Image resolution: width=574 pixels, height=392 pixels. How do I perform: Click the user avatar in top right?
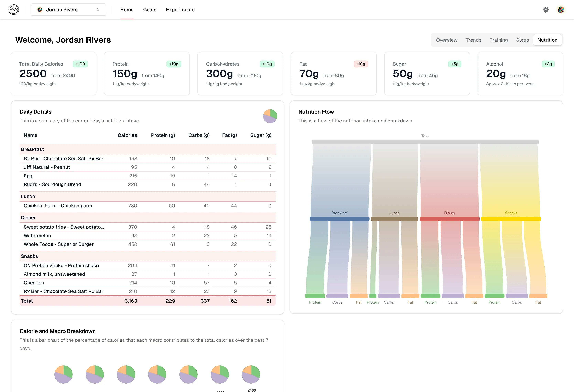click(x=561, y=10)
